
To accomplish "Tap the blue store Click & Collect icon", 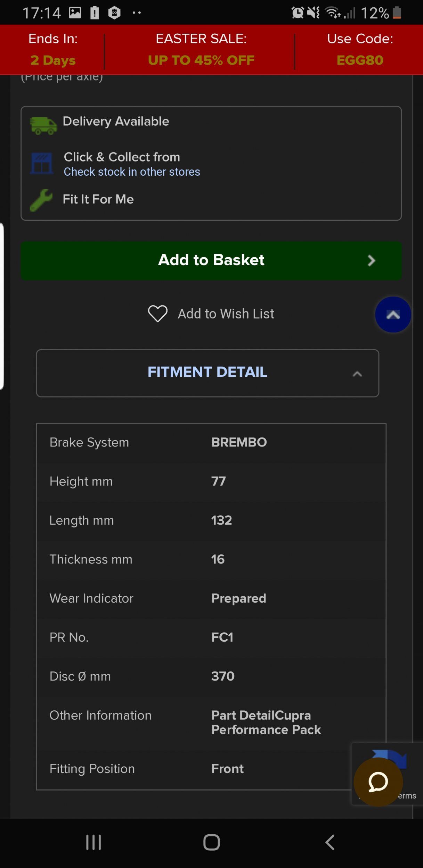I will (41, 163).
